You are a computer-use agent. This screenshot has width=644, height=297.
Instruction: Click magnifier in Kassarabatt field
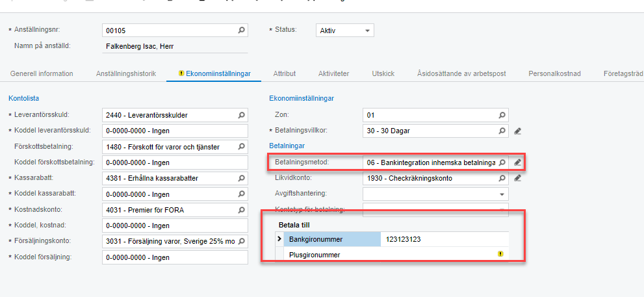241,178
